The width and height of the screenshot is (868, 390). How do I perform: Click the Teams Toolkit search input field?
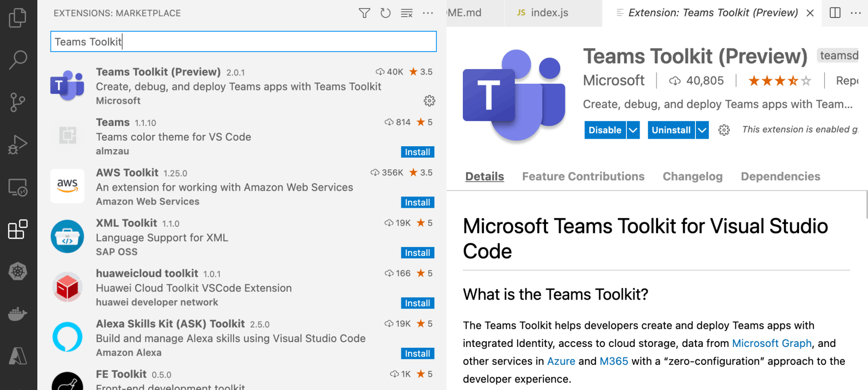pos(243,42)
